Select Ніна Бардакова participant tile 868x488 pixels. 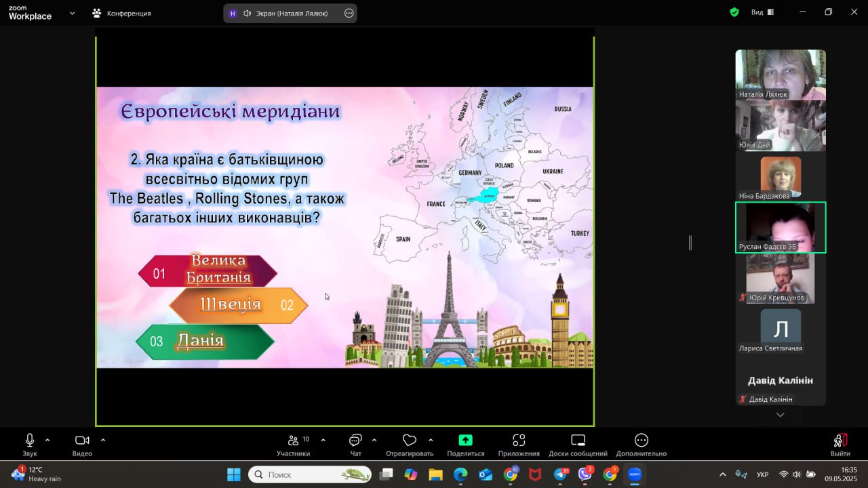point(781,176)
